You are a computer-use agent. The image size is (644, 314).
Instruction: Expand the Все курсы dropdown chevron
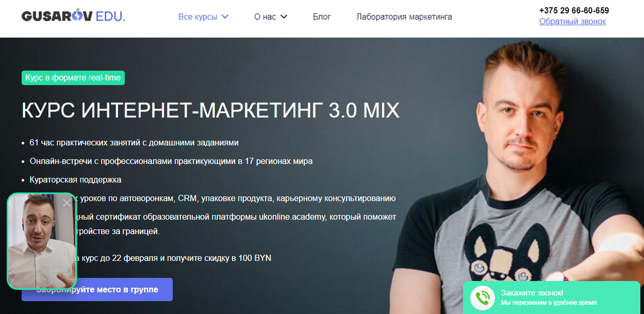[x=225, y=17]
